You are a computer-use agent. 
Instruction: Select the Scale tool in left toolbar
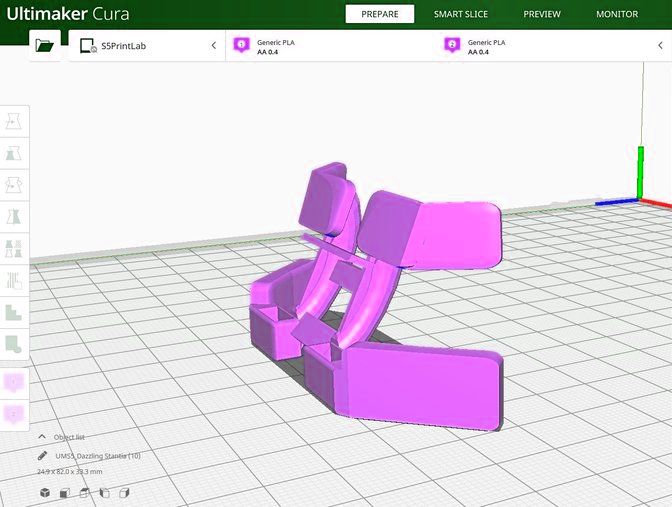14,153
